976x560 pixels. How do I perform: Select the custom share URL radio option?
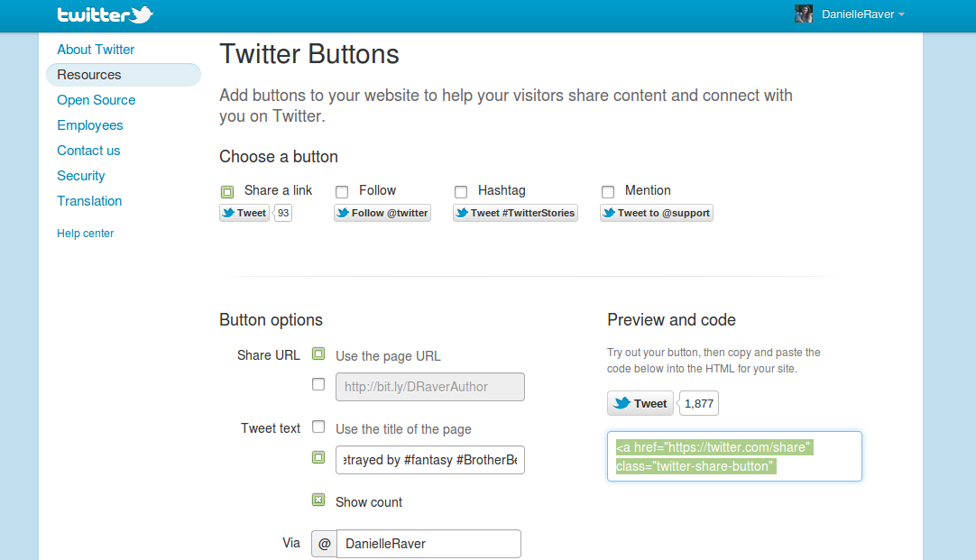pyautogui.click(x=318, y=384)
